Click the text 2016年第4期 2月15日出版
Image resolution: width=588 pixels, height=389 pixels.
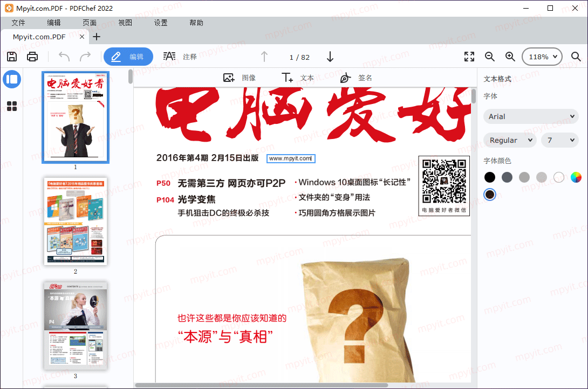point(207,158)
